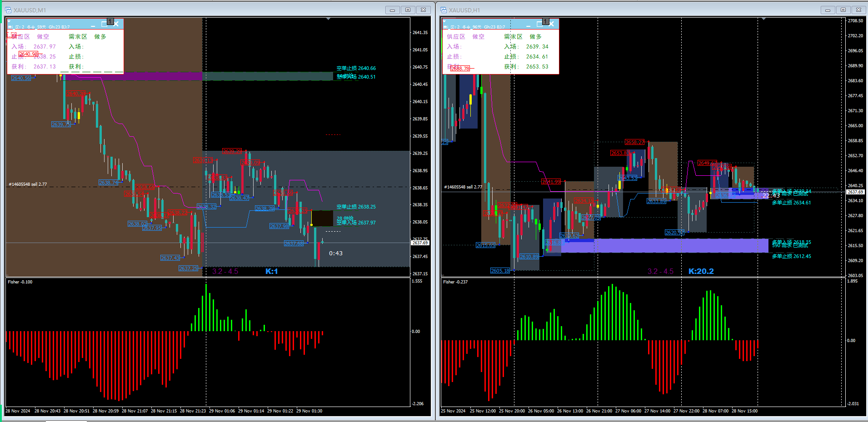The image size is (868, 422).
Task: Click the entry value 2639.34 in H1 panel
Action: click(537, 47)
